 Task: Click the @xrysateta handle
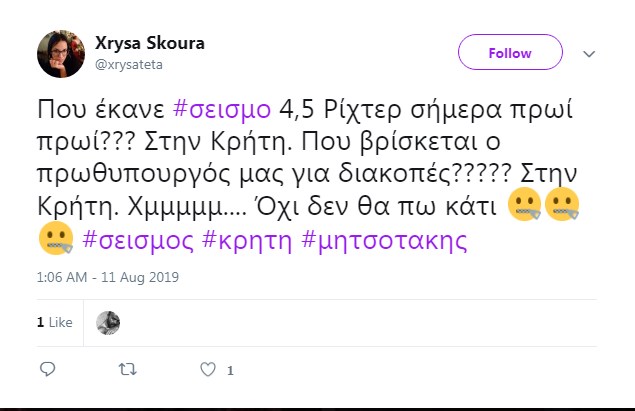coord(129,64)
